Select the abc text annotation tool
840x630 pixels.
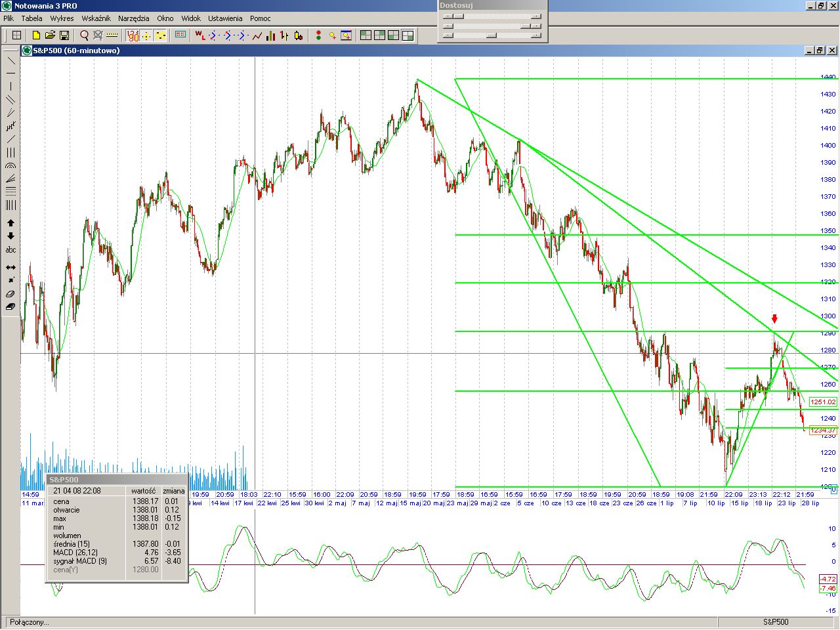pos(10,250)
